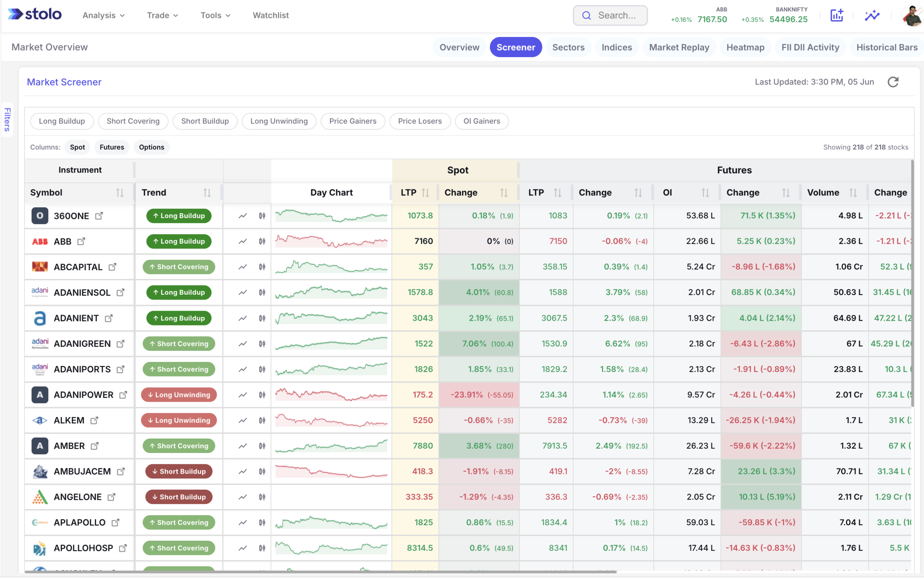Screen dimensions: 924x578
Task: Open ABB external link icon
Action: coord(81,241)
